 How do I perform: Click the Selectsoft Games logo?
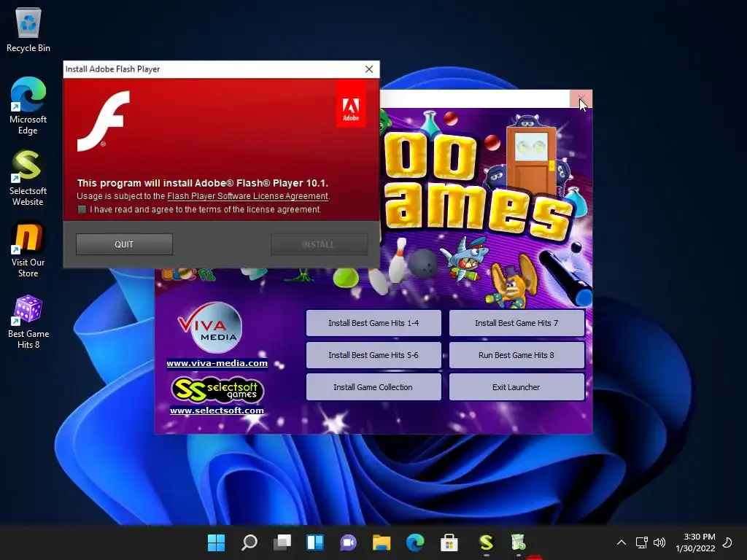pos(217,390)
